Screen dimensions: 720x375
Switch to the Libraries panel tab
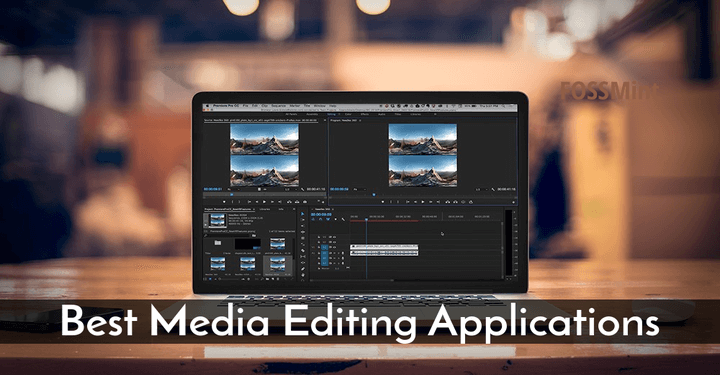(264, 209)
